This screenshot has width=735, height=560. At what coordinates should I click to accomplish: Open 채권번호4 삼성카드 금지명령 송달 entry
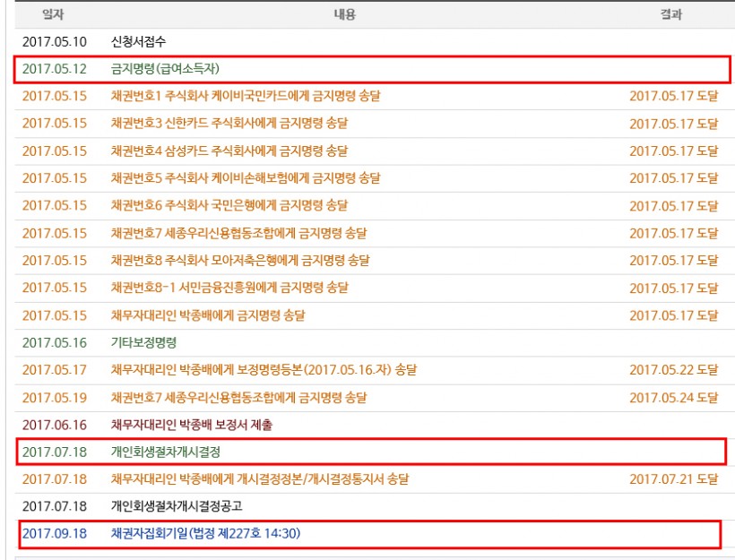click(x=229, y=151)
